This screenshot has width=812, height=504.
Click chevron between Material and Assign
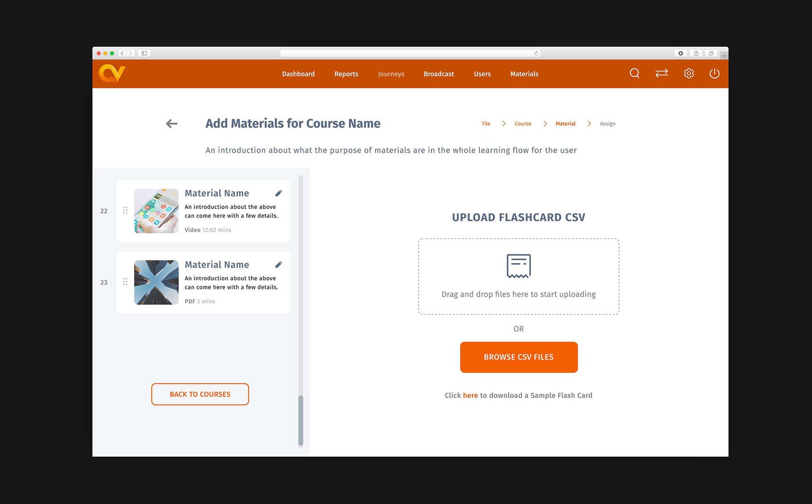point(589,123)
